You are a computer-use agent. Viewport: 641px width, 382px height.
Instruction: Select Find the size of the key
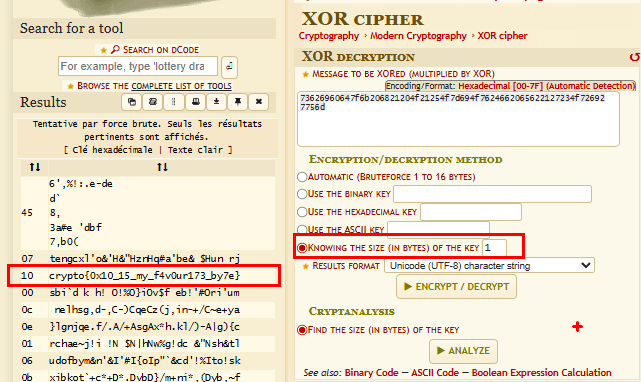(302, 330)
